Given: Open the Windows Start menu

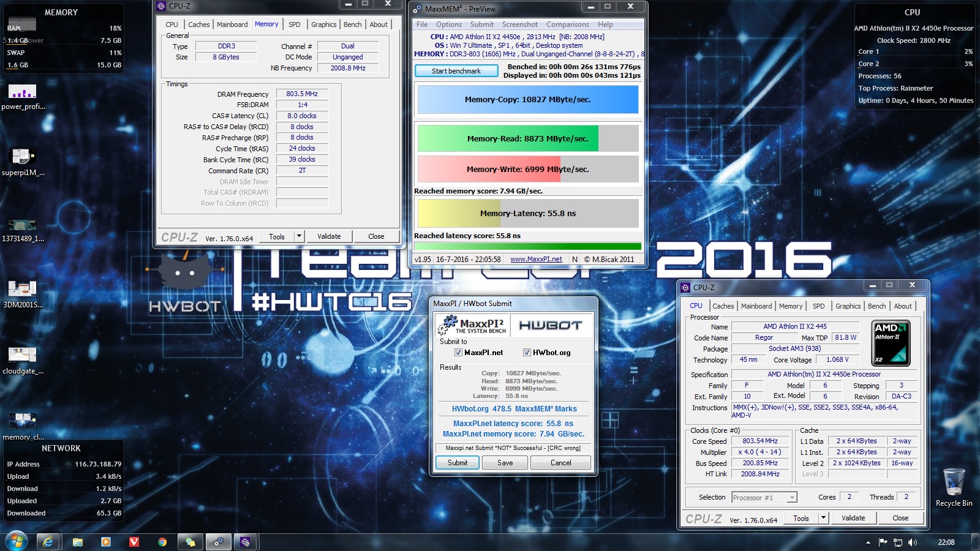Looking at the screenshot, I should pyautogui.click(x=17, y=542).
